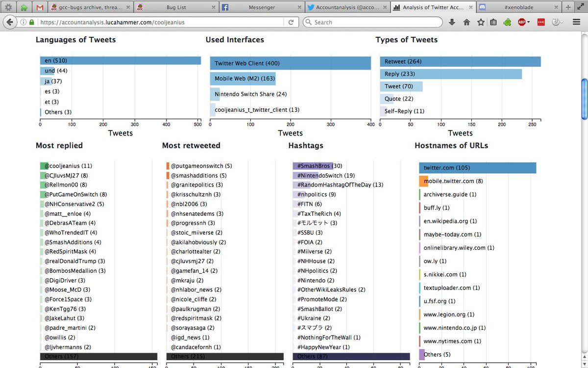Click the green puzzle extension toolbar icon
The width and height of the screenshot is (588, 368).
(x=508, y=22)
